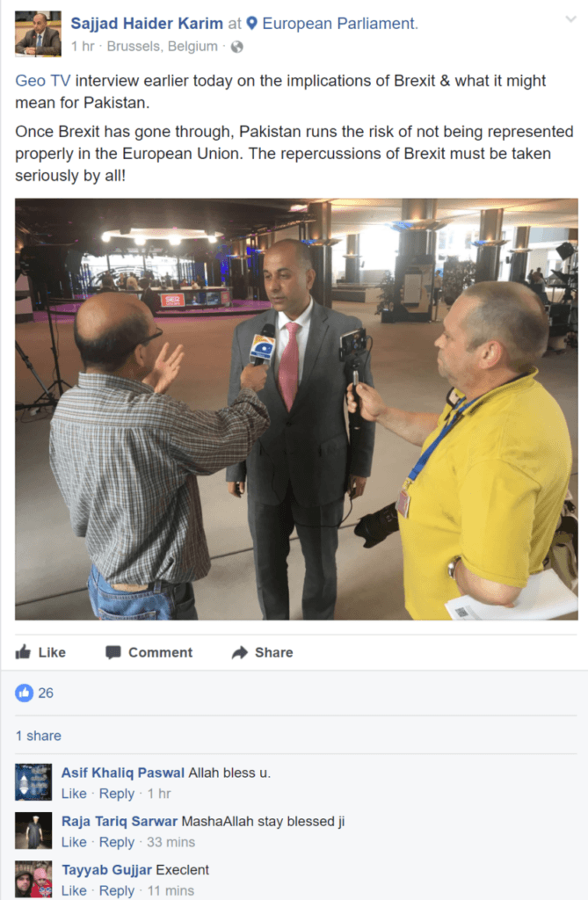View who made the 1 share

[39, 736]
